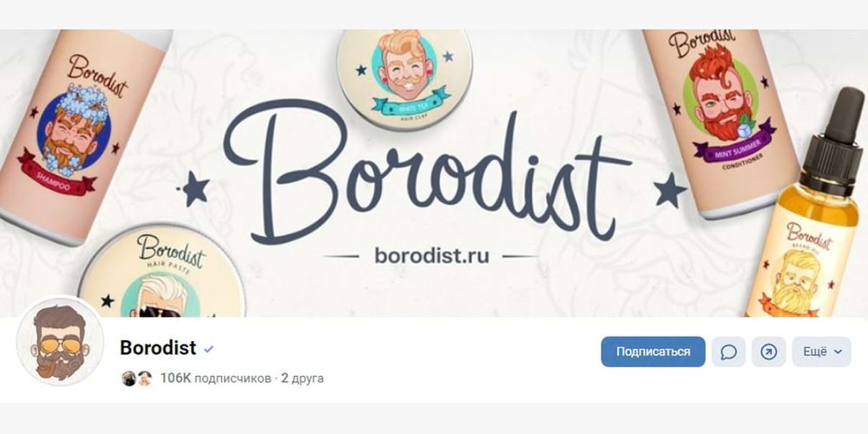
Task: Click the share arrow circle icon
Action: tap(768, 352)
